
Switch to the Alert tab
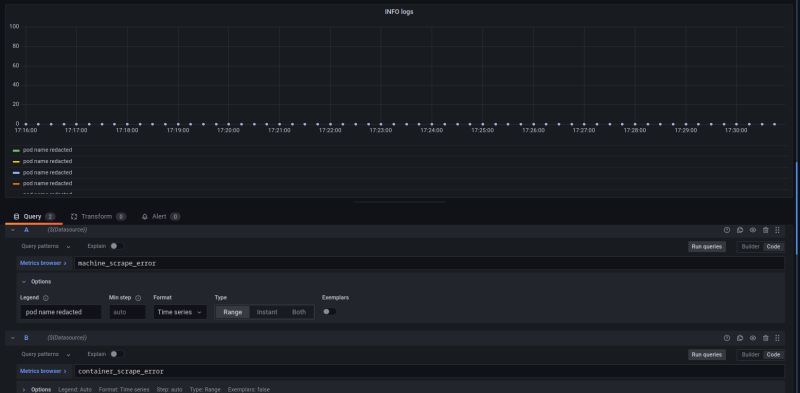[161, 216]
